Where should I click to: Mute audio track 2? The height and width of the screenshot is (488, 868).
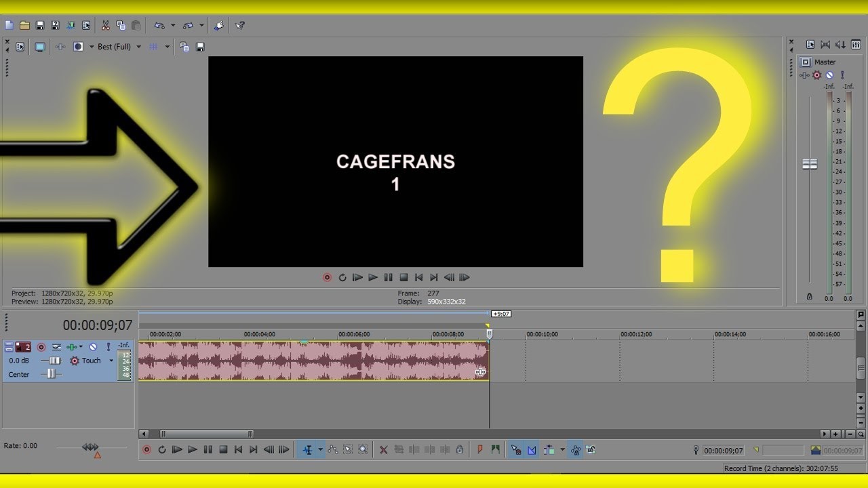tap(93, 347)
